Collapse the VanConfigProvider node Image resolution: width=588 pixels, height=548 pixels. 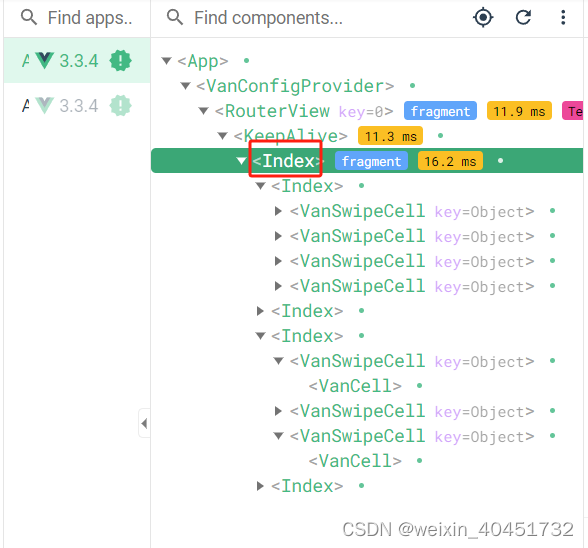185,86
